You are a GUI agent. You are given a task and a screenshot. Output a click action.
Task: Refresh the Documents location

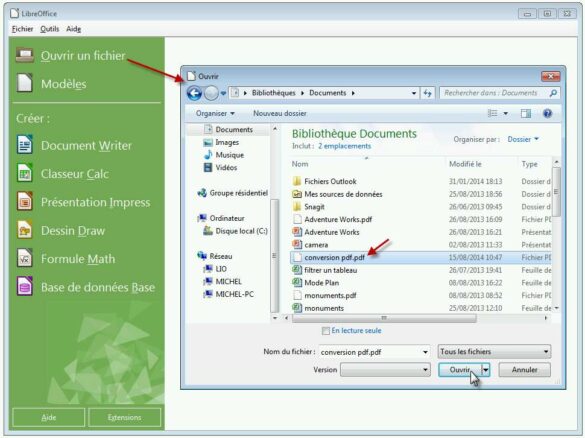coord(428,93)
